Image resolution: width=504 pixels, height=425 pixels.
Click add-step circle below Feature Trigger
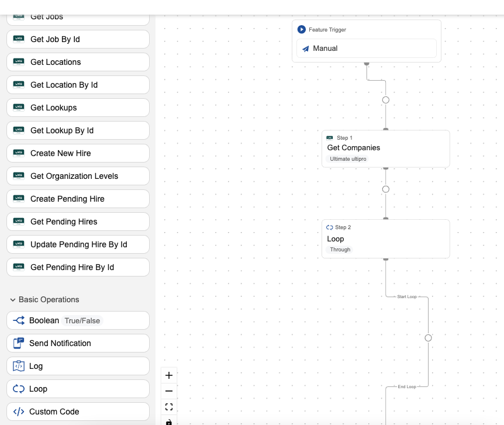coord(386,100)
